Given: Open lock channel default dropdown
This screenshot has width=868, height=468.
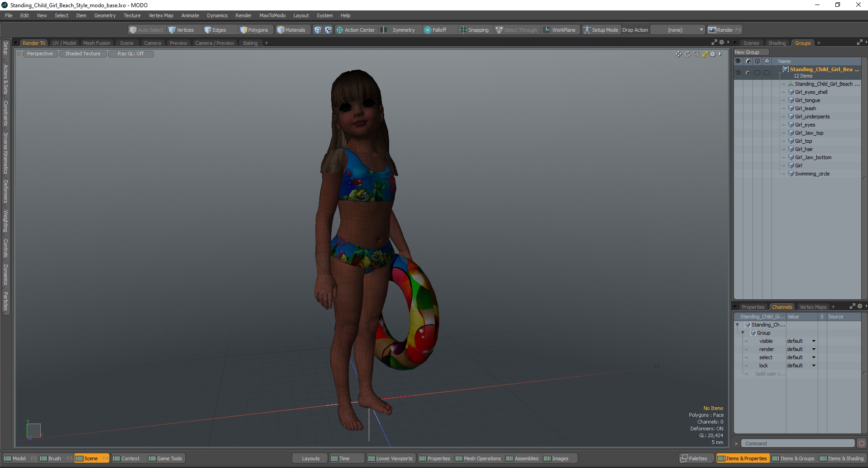Looking at the screenshot, I should 801,366.
